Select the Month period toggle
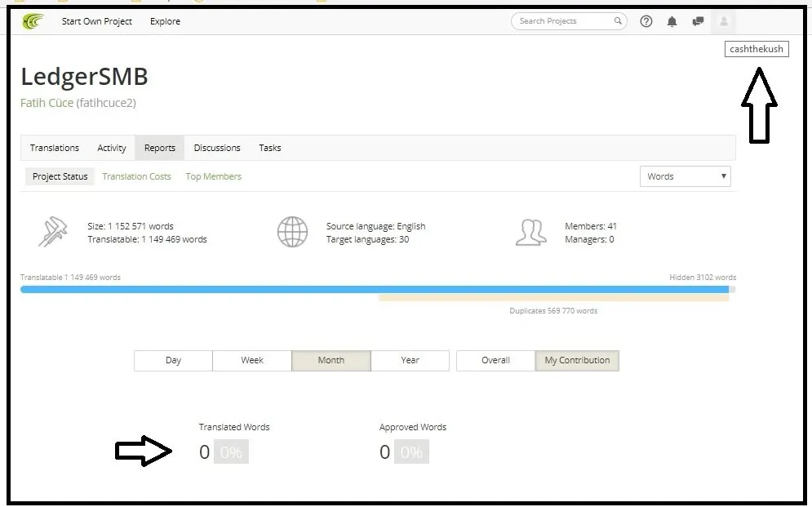 (331, 360)
